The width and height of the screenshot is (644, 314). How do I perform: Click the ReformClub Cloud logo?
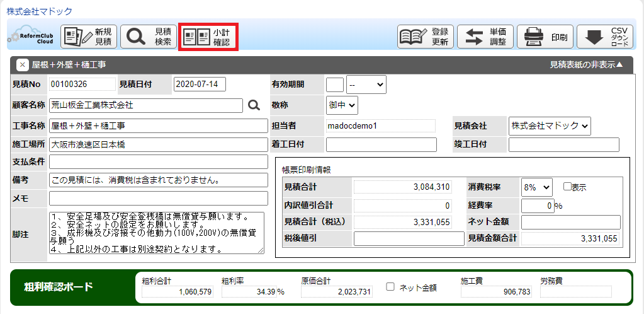(x=31, y=36)
